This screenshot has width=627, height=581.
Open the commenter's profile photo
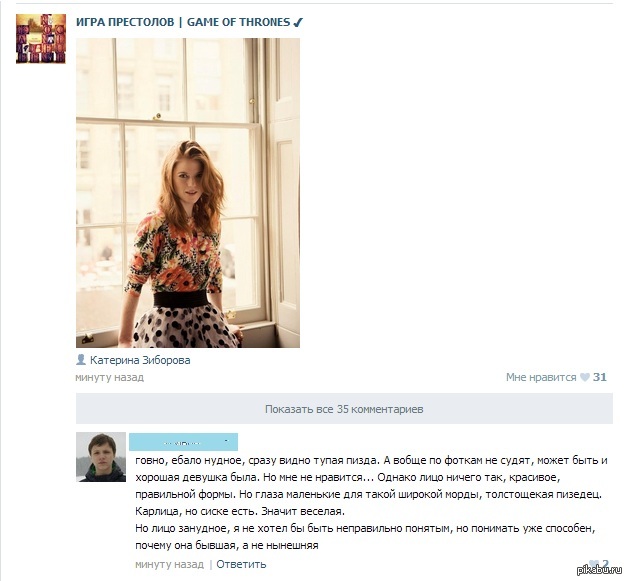[x=101, y=457]
